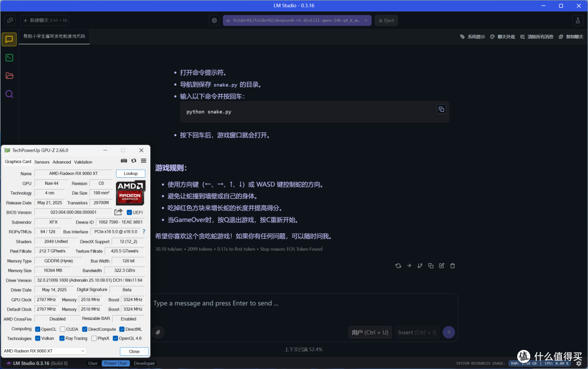Click Bus Interface question mark help

tap(144, 232)
